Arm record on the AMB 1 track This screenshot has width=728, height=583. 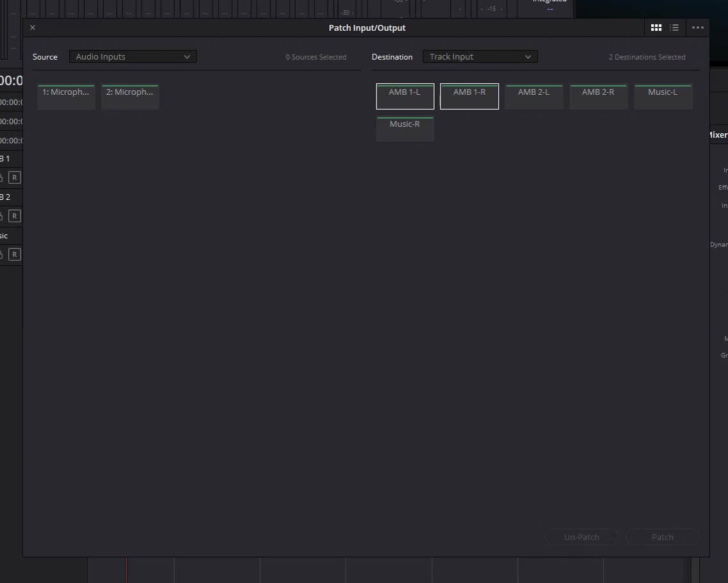[15, 177]
